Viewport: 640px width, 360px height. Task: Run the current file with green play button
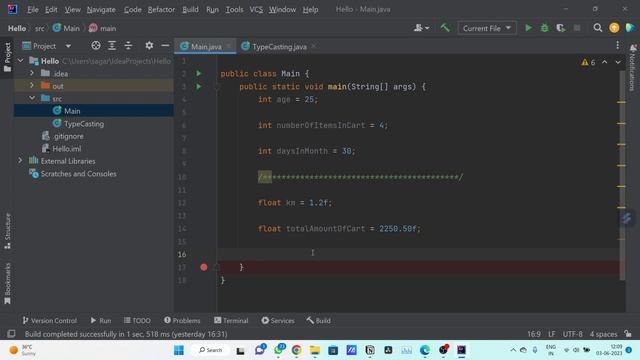pyautogui.click(x=528, y=28)
